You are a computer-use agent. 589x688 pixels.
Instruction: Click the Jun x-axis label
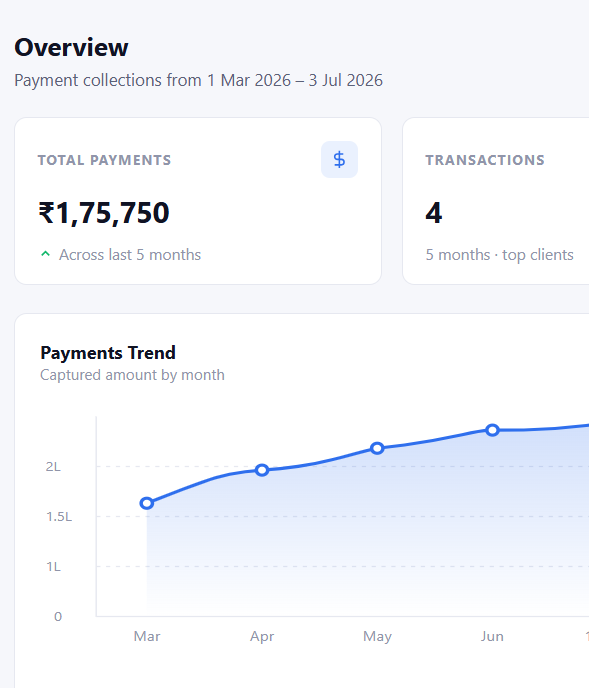(x=492, y=636)
